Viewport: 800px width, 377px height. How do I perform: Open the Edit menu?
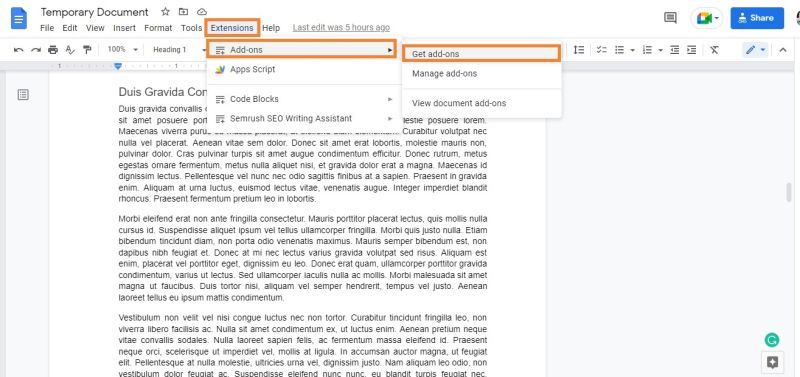click(70, 28)
